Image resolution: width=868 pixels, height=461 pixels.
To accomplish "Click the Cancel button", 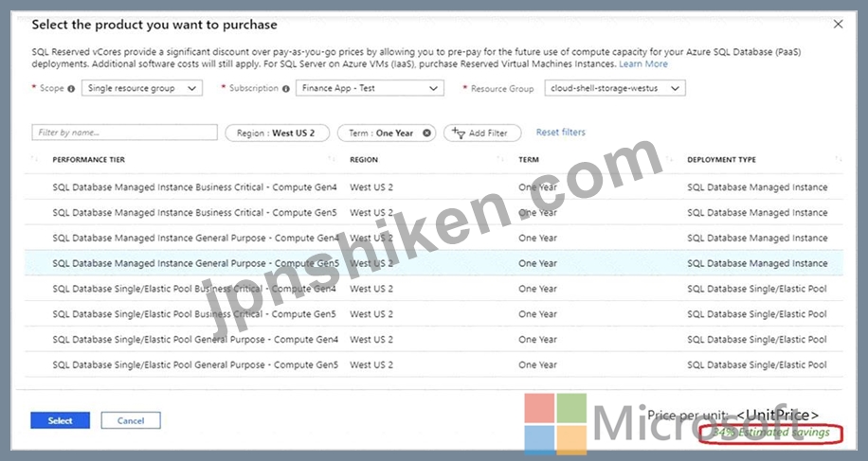I will 131,420.
